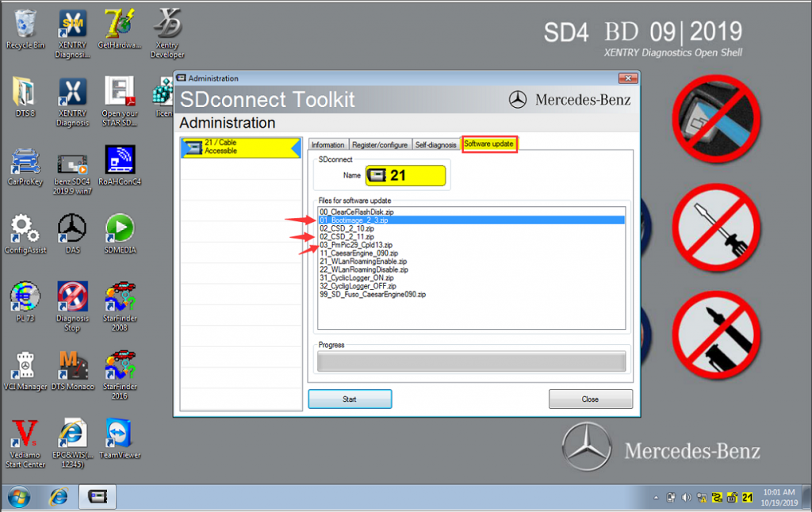This screenshot has width=812, height=512.
Task: Click the taskbar clock showing 10:01 AM
Action: coord(779,498)
